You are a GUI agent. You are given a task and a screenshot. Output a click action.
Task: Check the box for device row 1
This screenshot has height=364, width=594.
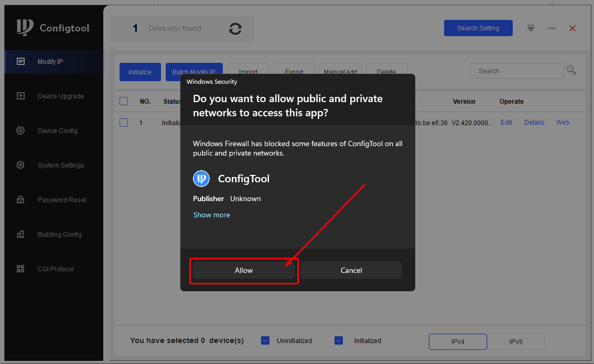pyautogui.click(x=124, y=123)
